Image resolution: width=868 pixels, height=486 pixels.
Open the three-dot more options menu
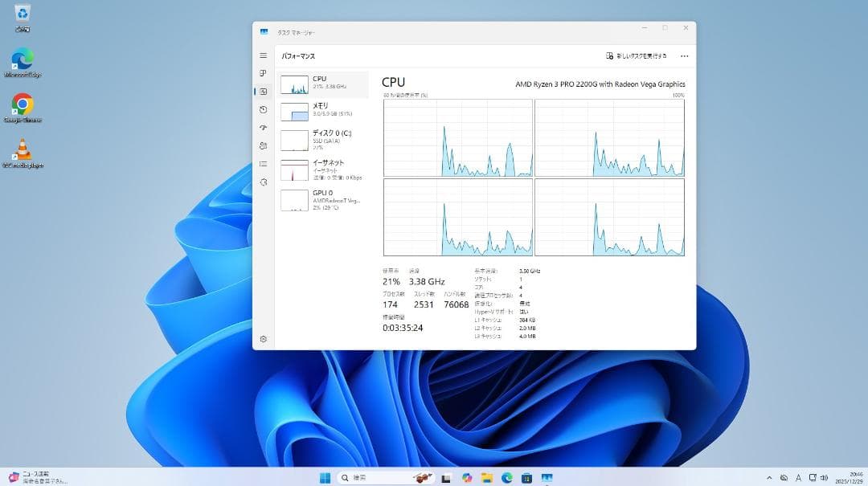(x=684, y=55)
